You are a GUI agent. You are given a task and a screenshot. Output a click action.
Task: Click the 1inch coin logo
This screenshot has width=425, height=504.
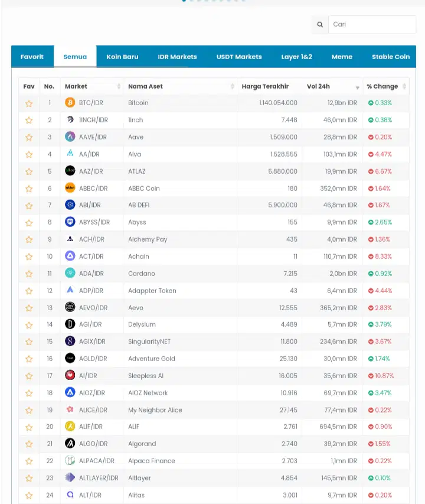click(x=70, y=119)
